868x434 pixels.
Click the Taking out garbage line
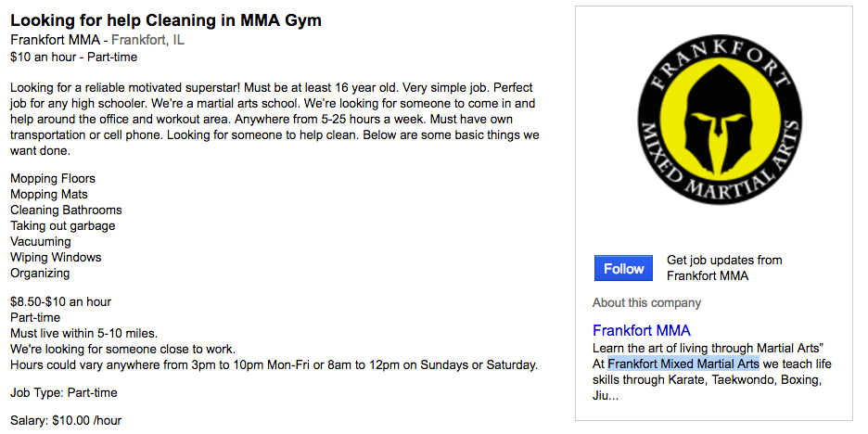coord(63,225)
